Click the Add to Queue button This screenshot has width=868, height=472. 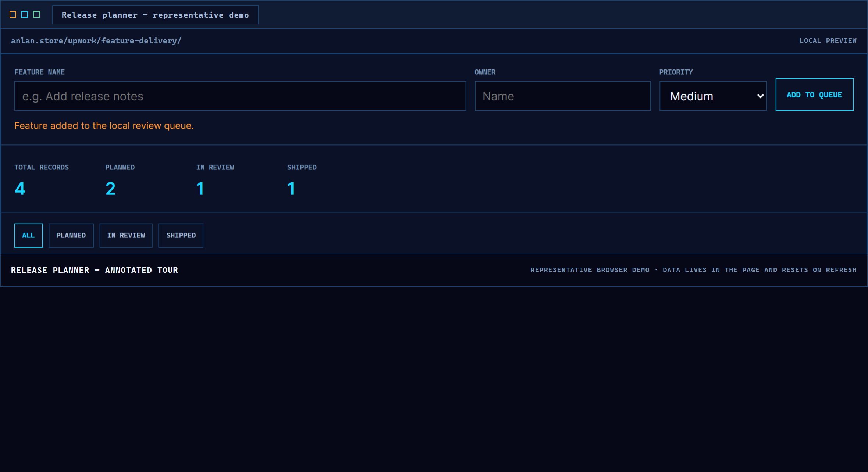pyautogui.click(x=814, y=94)
